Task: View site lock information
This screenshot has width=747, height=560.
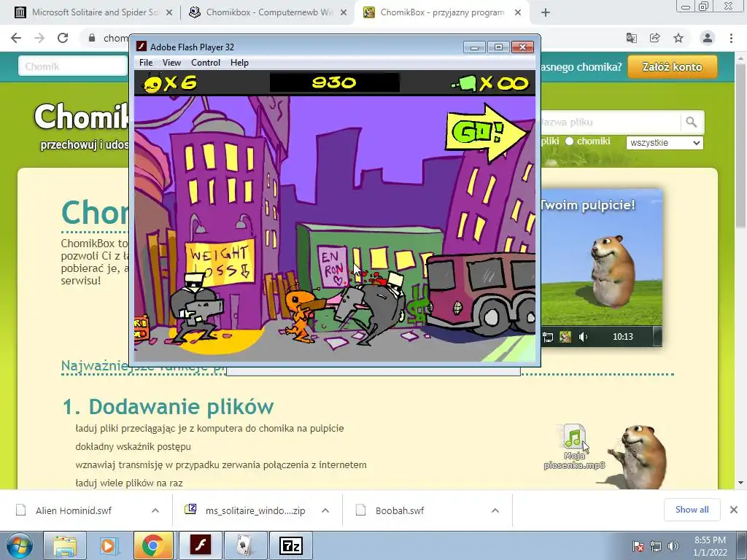Action: pos(92,38)
